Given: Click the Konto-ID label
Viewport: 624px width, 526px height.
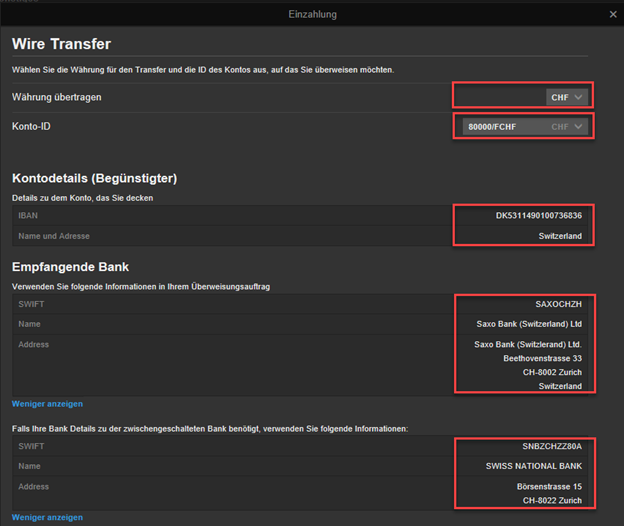Looking at the screenshot, I should tap(31, 127).
